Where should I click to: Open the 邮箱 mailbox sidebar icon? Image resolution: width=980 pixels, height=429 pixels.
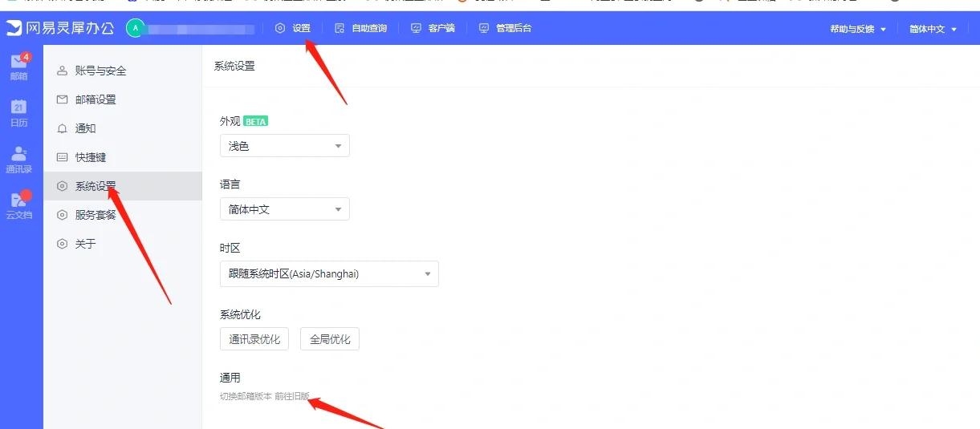click(x=18, y=67)
